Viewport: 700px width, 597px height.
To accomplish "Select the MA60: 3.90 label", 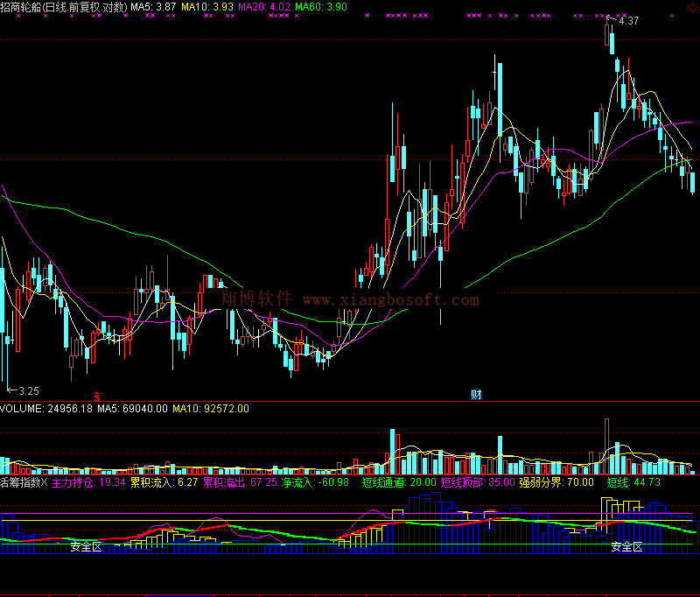I will click(x=321, y=7).
